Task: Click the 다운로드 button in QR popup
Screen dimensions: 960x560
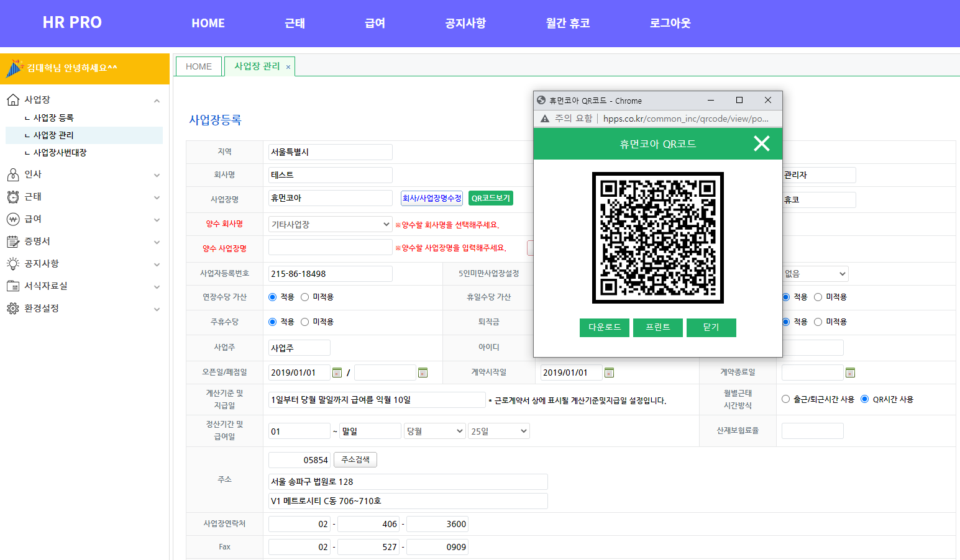Action: coord(605,327)
